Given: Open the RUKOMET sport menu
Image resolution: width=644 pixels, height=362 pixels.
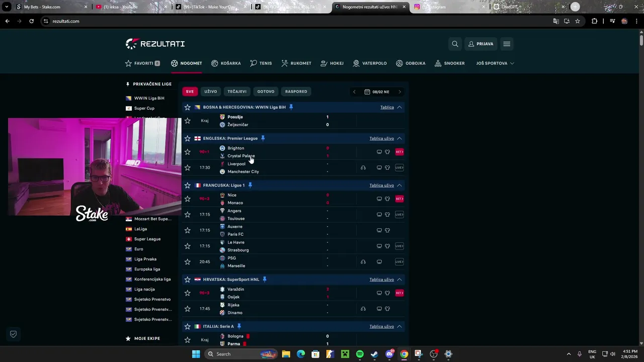Looking at the screenshot, I should coord(296,63).
